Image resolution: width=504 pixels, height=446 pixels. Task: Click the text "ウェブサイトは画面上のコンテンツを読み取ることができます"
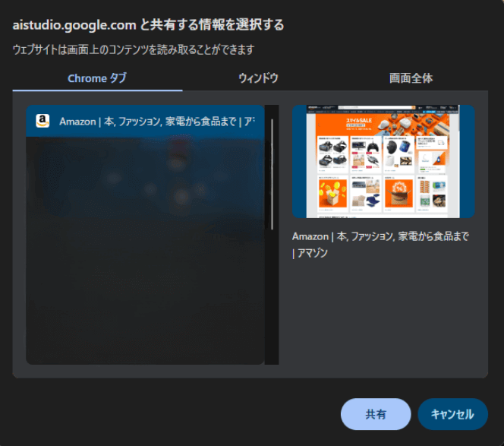pyautogui.click(x=134, y=49)
